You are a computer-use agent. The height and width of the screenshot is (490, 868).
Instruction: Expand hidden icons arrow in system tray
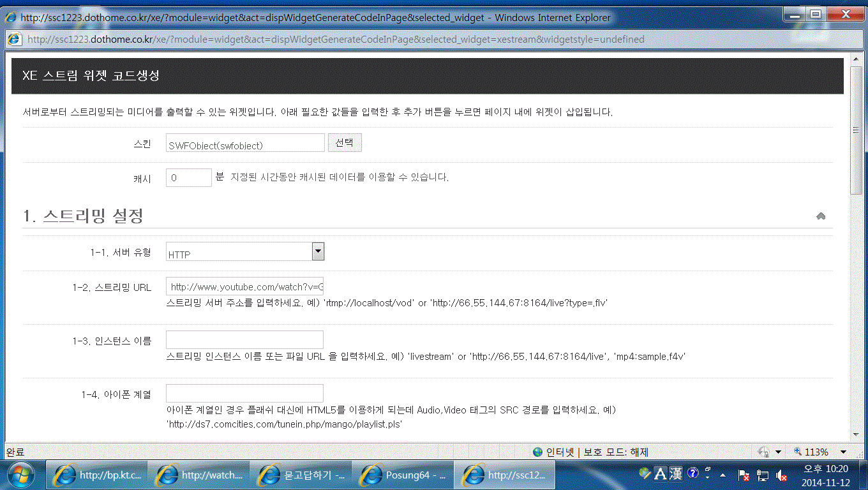[722, 475]
